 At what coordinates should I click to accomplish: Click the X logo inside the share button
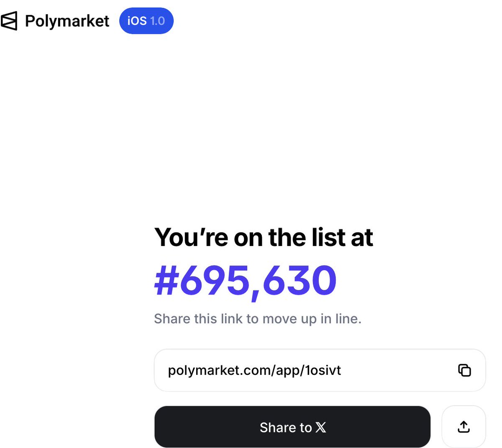(x=321, y=427)
